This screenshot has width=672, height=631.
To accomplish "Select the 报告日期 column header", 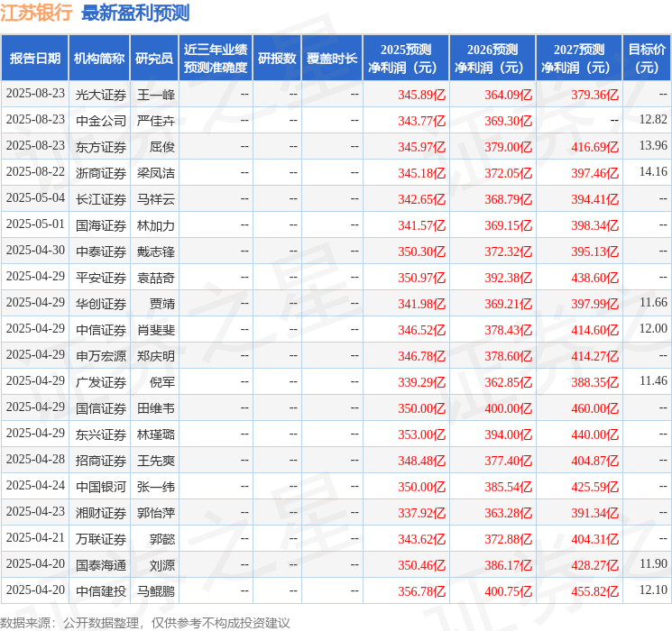I will pyautogui.click(x=34, y=58).
